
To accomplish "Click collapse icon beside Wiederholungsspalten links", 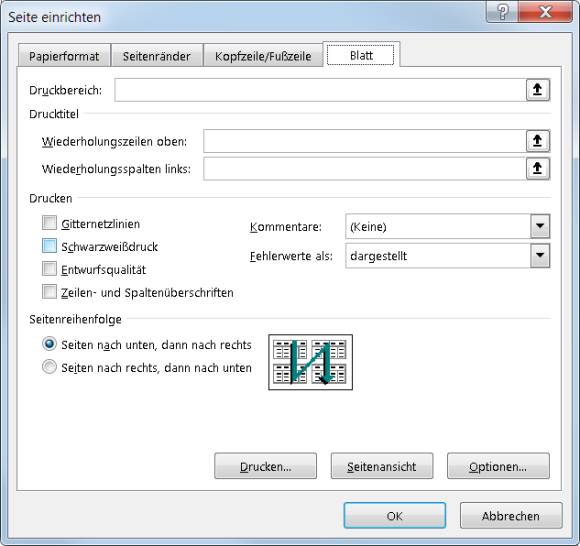I will click(x=538, y=169).
